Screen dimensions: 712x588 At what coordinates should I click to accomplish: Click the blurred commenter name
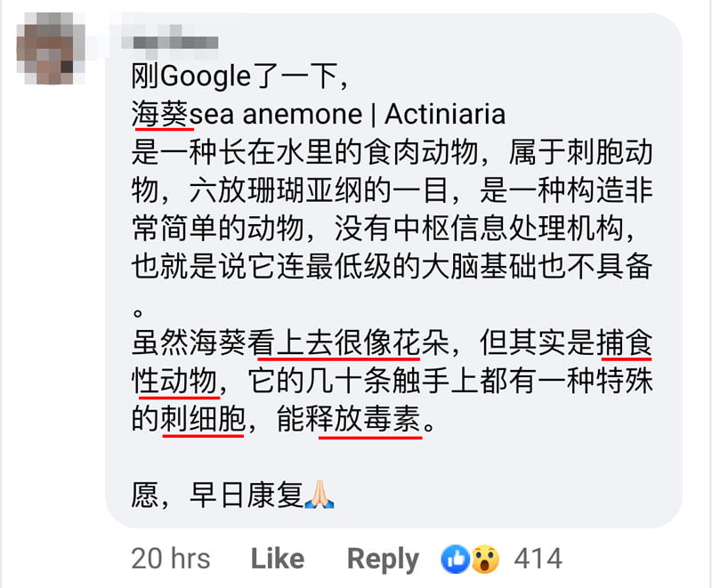[x=169, y=42]
